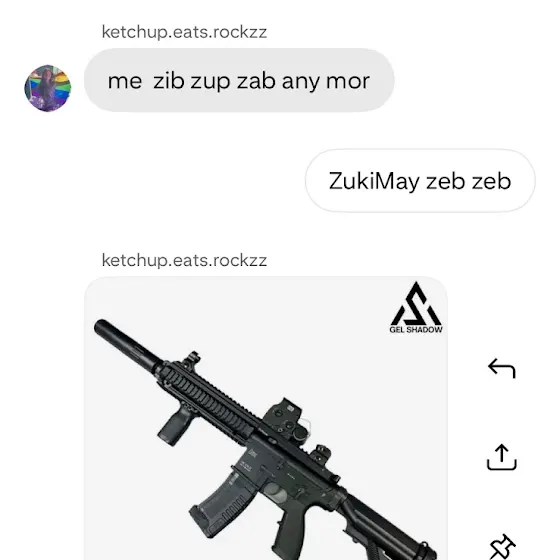
Task: Select the 'me zib zup zab any mor' bubble
Action: 239,80
